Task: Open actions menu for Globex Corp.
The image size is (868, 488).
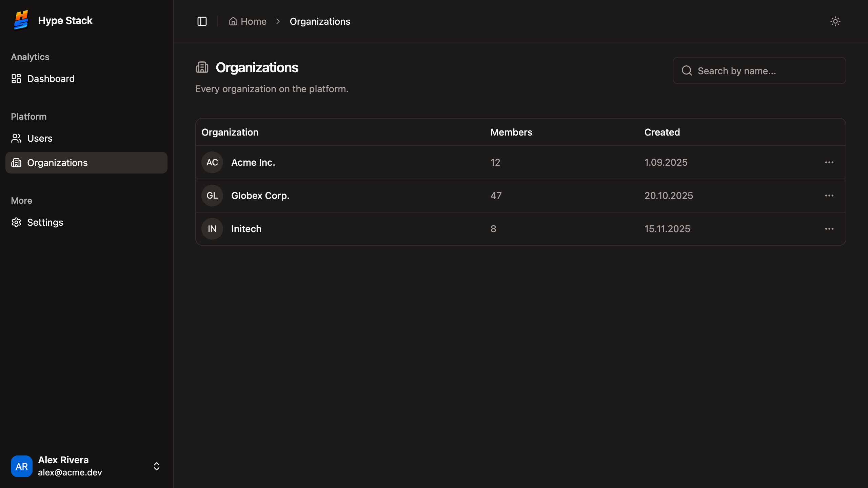Action: (x=829, y=196)
